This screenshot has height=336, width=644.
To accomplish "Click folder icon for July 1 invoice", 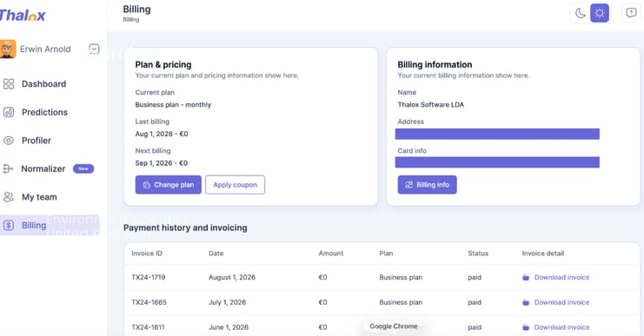I will [x=526, y=302].
